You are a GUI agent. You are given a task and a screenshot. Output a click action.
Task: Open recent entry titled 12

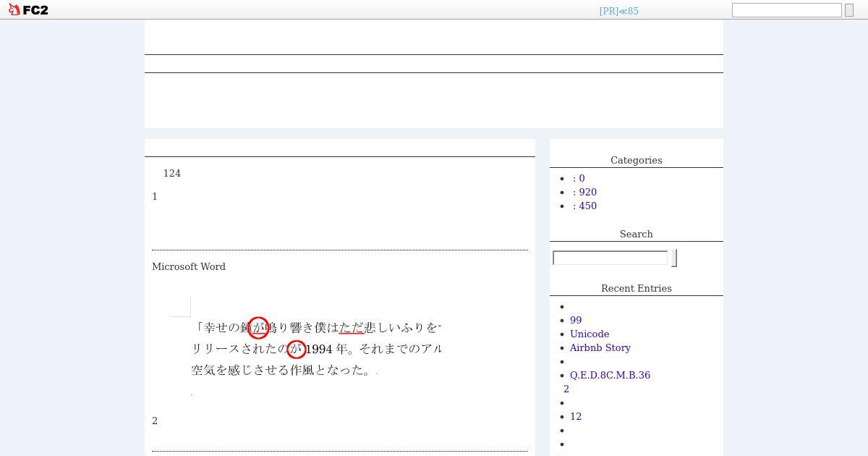(576, 416)
